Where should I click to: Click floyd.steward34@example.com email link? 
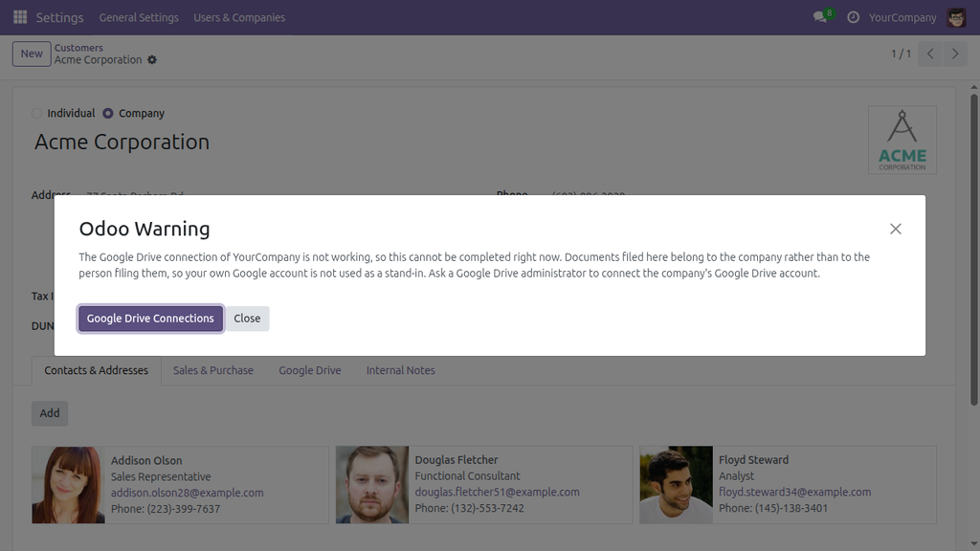click(x=794, y=493)
